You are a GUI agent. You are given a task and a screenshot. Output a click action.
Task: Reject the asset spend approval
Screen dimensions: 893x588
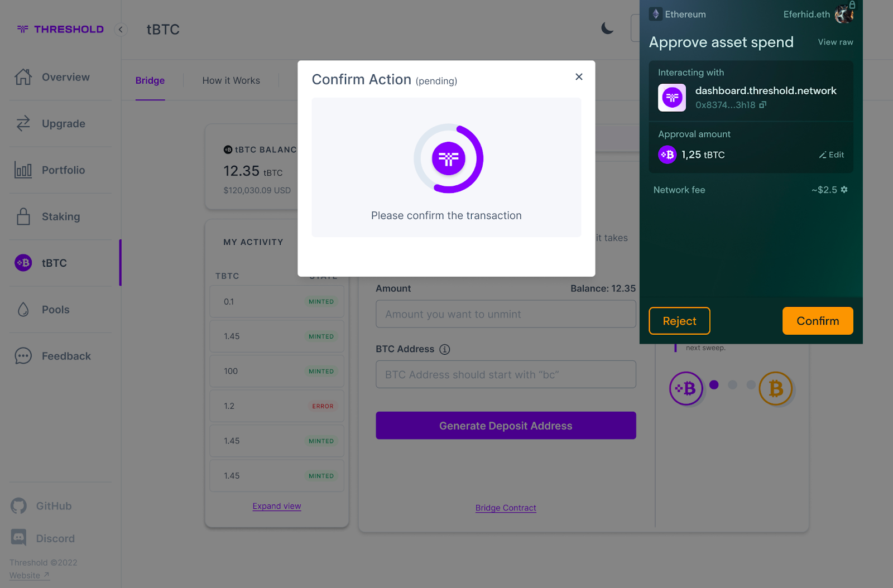[679, 321]
